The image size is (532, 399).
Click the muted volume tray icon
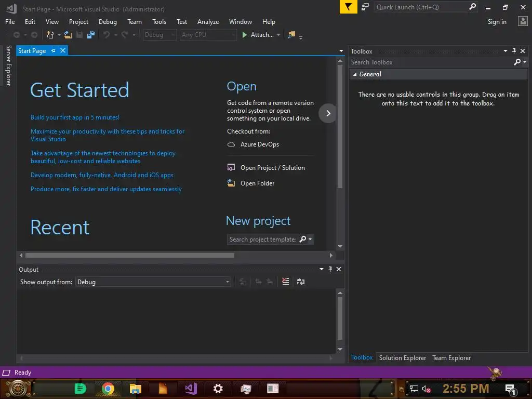(426, 389)
